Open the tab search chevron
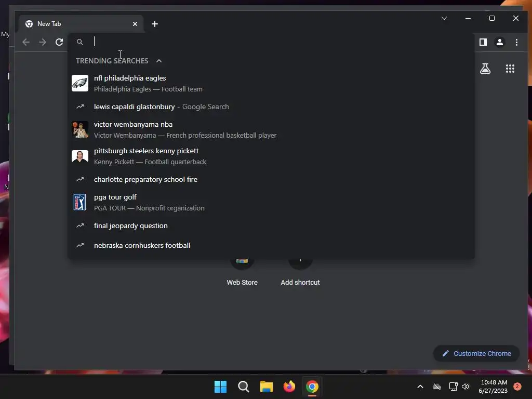Viewport: 532px width, 399px height. click(444, 18)
